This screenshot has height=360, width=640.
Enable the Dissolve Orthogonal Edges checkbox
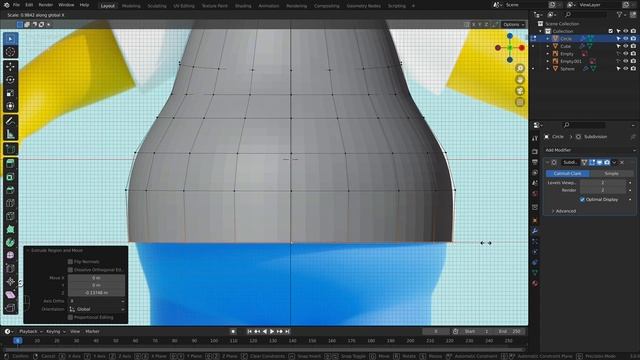click(70, 270)
